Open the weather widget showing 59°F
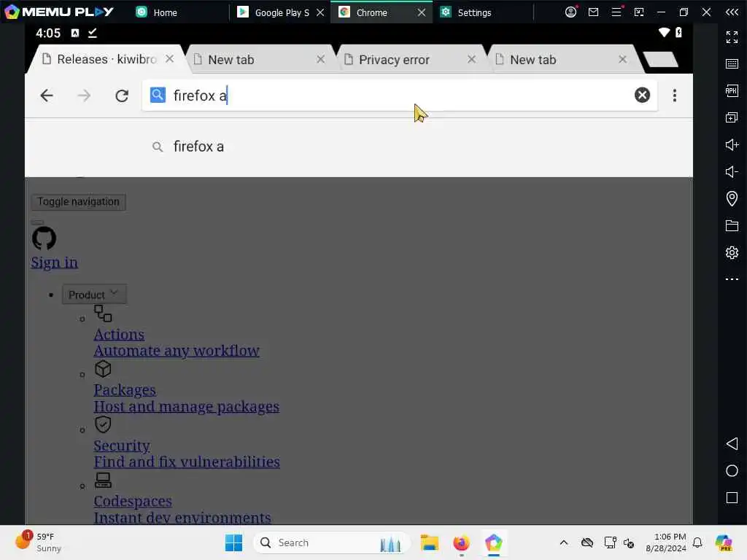747x560 pixels. click(x=38, y=542)
